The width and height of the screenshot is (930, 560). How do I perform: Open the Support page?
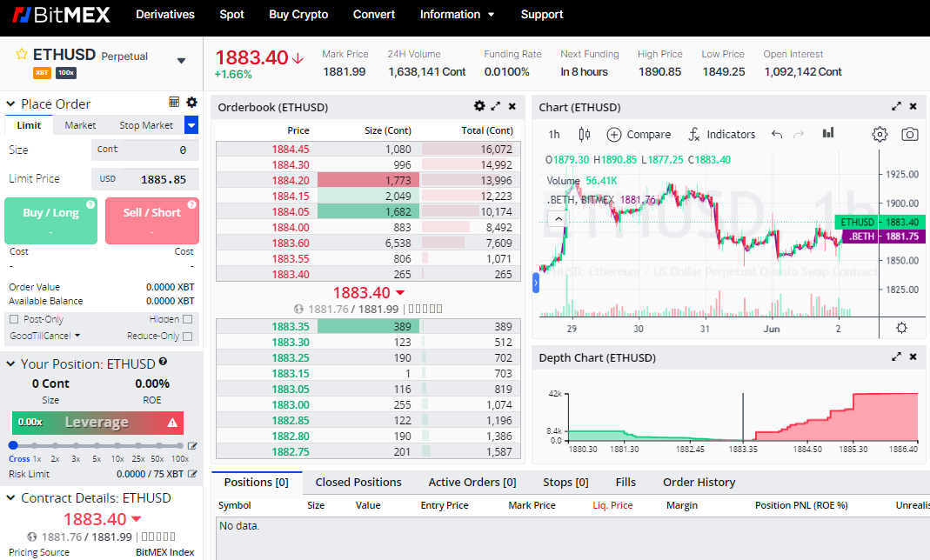point(541,15)
